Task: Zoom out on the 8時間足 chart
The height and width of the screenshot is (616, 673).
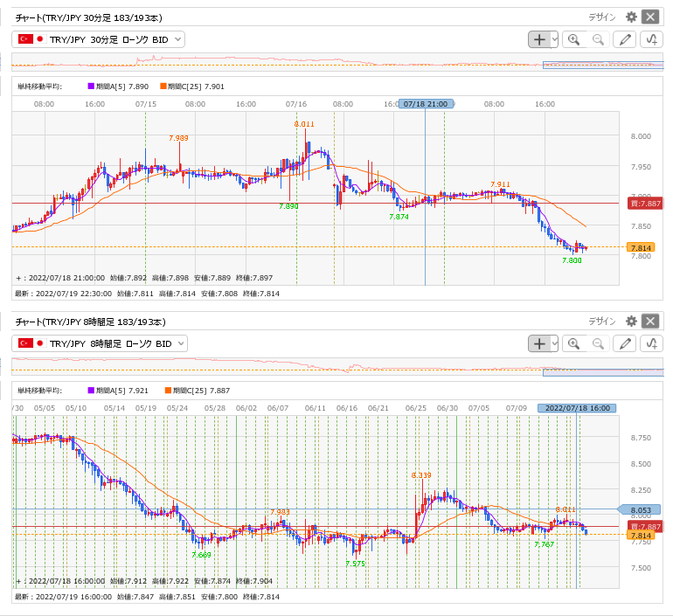Action: point(599,343)
